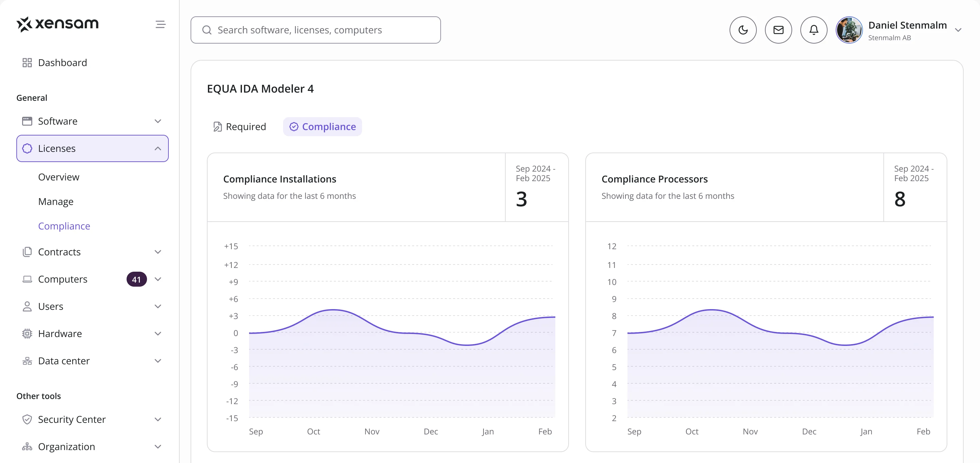
Task: Expand the Computers menu chevron
Action: point(158,279)
